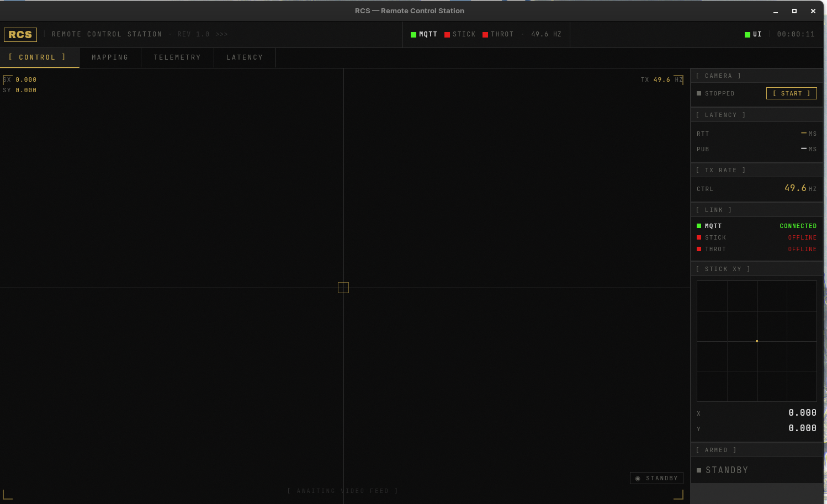
Task: Click the 00:00:11 uptime timer
Action: point(796,34)
